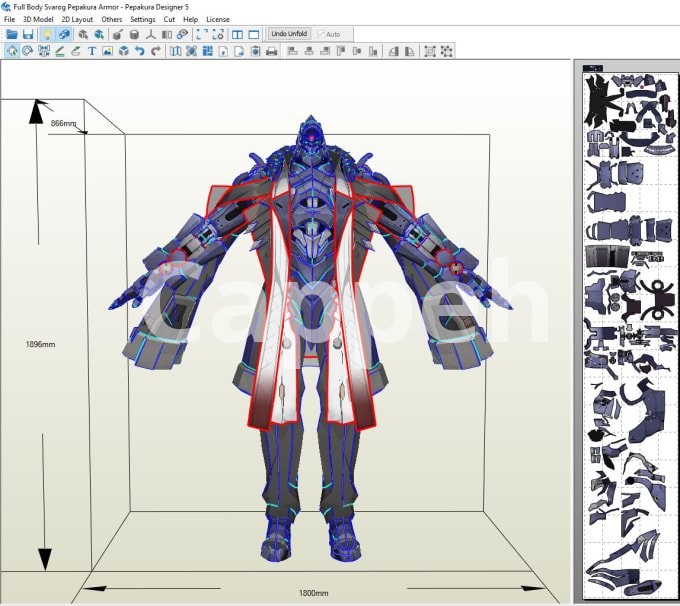680x606 pixels.
Task: Click the Redo arrow icon
Action: 156,51
